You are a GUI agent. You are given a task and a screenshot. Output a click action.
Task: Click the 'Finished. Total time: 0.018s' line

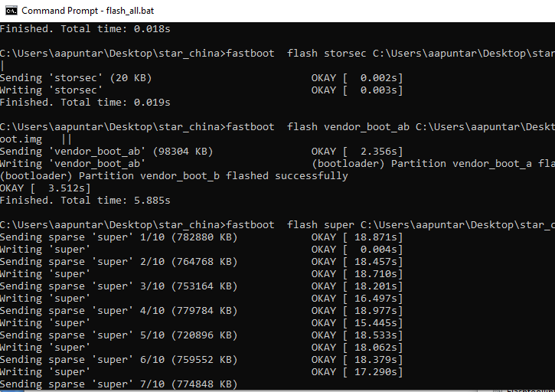click(85, 28)
